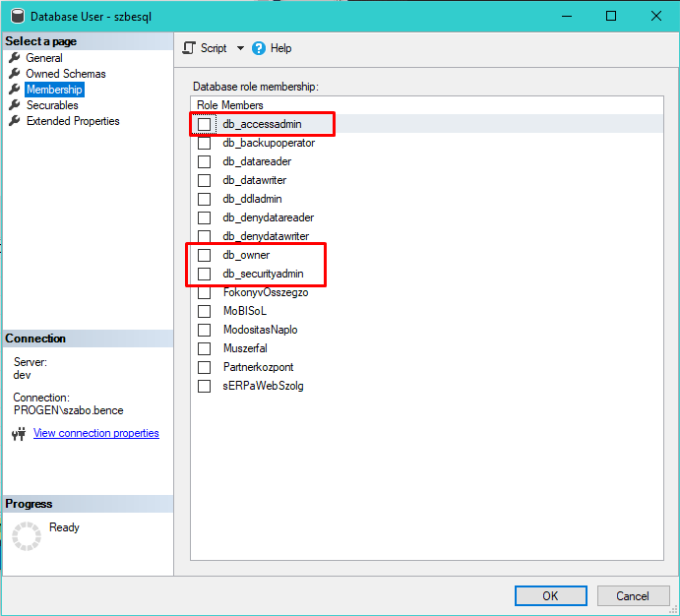Click the progress spinner icon
The height and width of the screenshot is (616, 680).
click(x=27, y=536)
